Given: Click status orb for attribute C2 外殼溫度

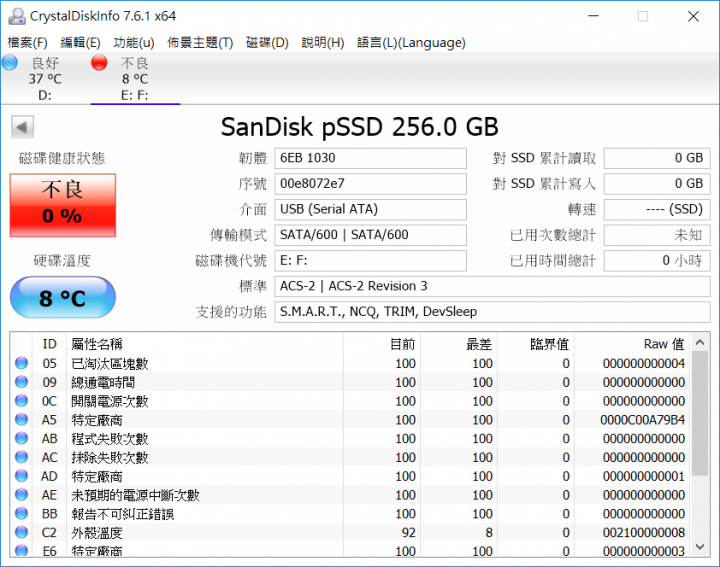Looking at the screenshot, I should (x=22, y=532).
